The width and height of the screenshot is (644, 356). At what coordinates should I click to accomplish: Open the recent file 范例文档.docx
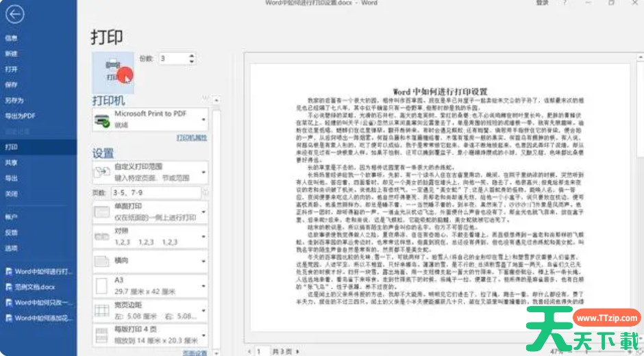[x=34, y=287]
